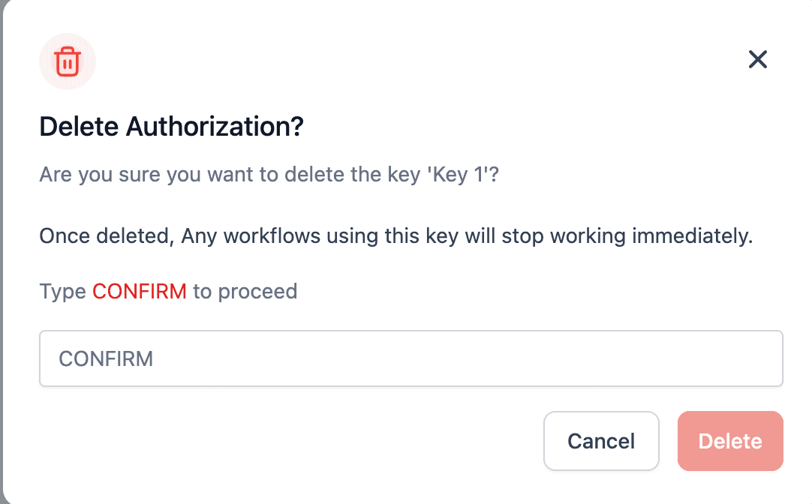
Task: Click the 'Once deleted' warning sentence
Action: point(396,236)
